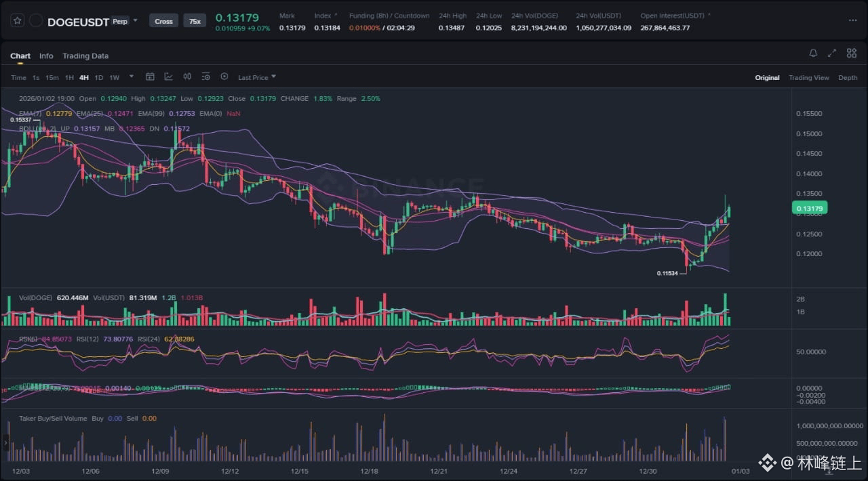The image size is (868, 481).
Task: Select the 15m interval
Action: click(x=52, y=77)
